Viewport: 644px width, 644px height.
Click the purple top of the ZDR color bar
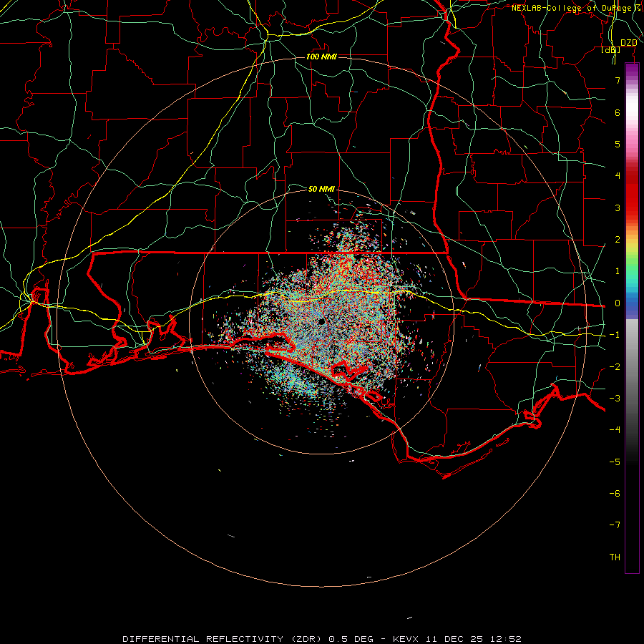click(x=632, y=70)
